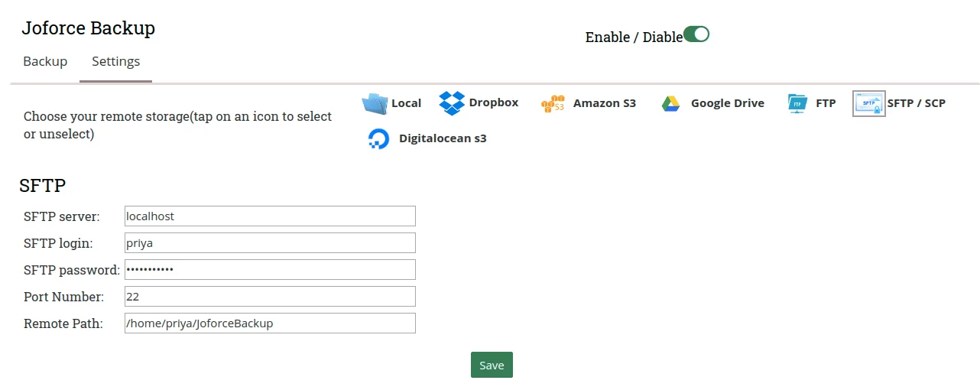This screenshot has width=980, height=390.
Task: Click the Google Drive text label
Action: (728, 103)
